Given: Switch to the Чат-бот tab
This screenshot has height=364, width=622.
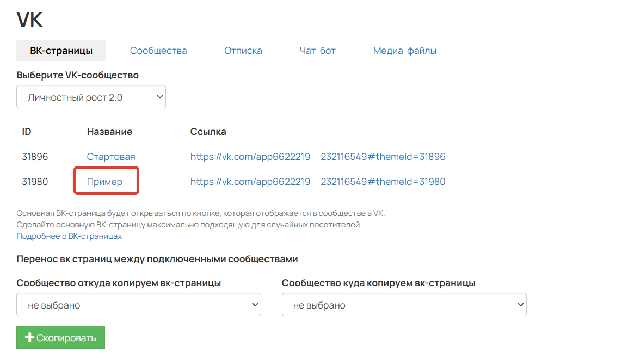Looking at the screenshot, I should 317,50.
